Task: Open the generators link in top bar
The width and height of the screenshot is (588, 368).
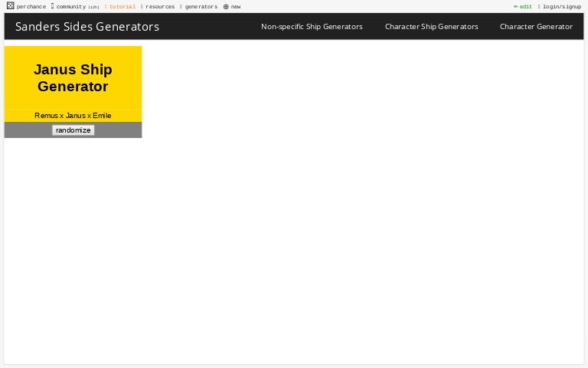Action: click(x=201, y=7)
